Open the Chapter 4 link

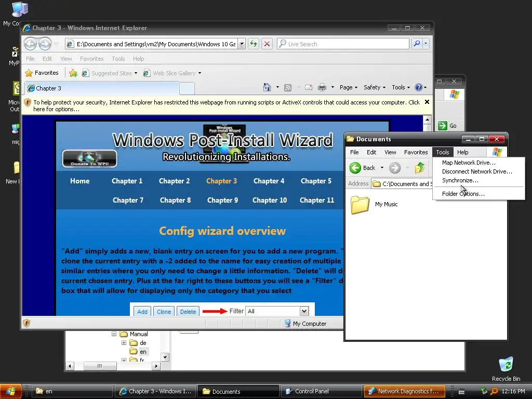(269, 181)
